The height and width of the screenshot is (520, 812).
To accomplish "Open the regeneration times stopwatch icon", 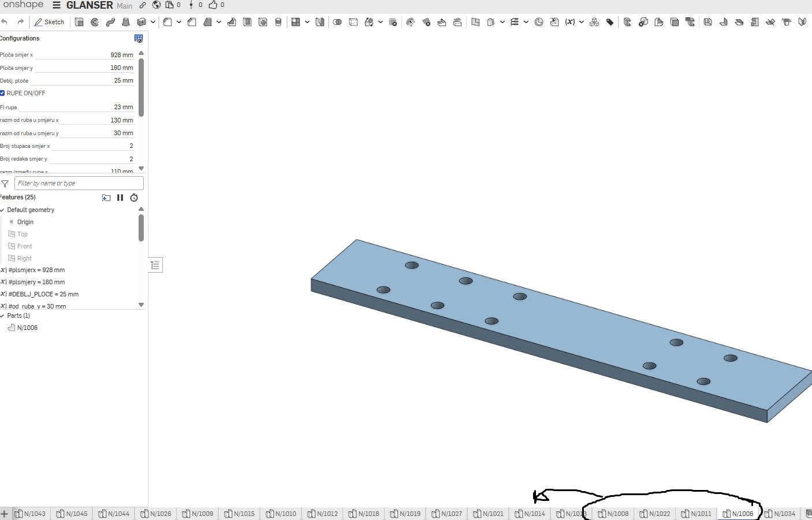I will 134,198.
